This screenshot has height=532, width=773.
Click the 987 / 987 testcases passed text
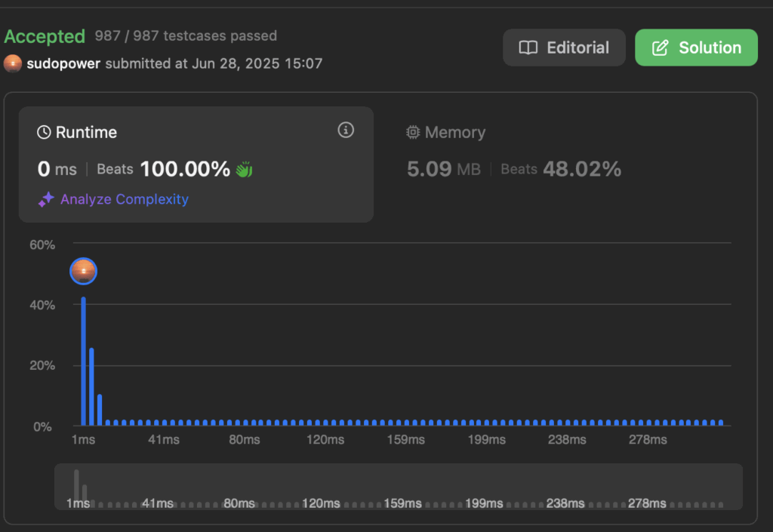186,36
